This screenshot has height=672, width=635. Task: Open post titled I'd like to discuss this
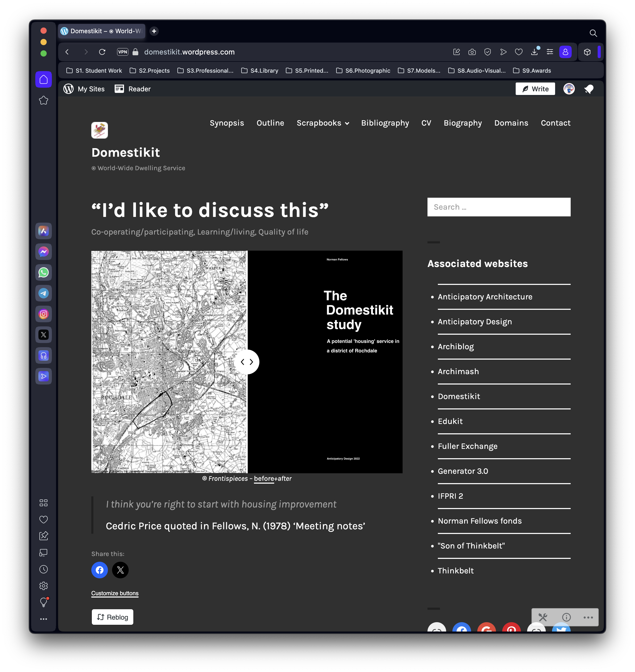click(x=210, y=210)
